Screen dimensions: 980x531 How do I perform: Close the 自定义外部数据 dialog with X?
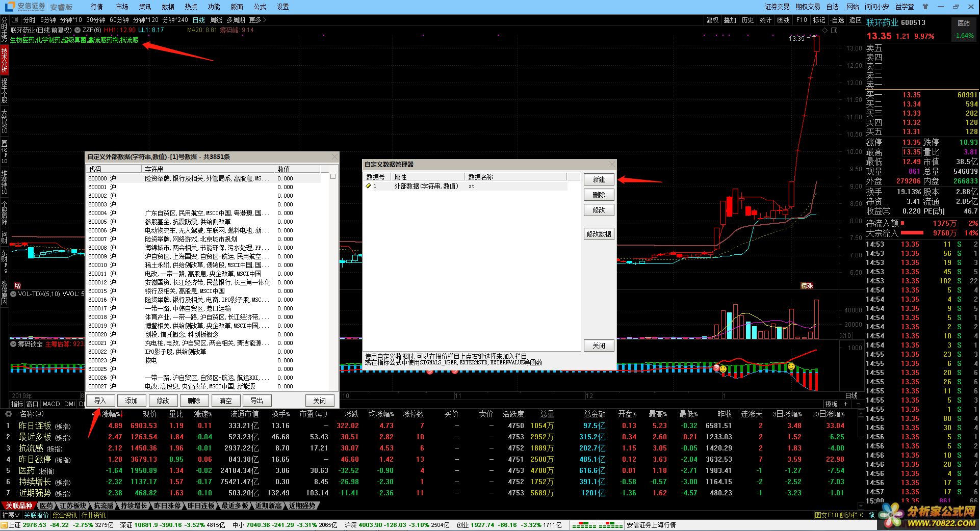point(334,156)
